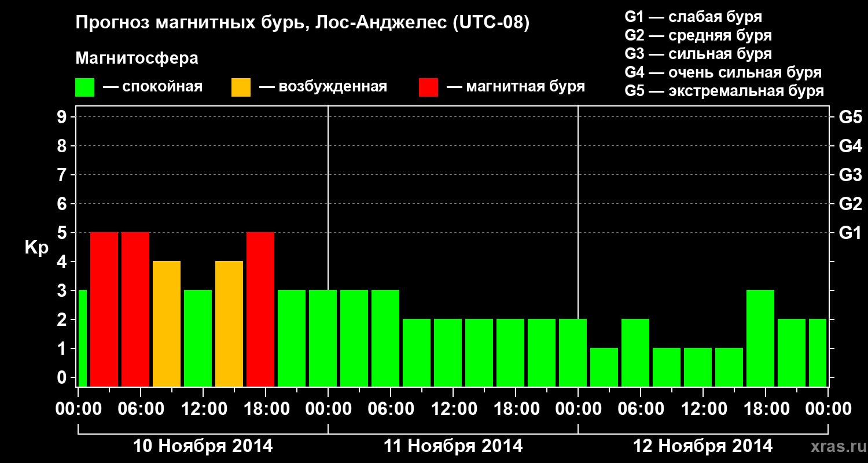The image size is (868, 463).
Task: Click the orange bar before 12:00 on 10 November
Action: (x=167, y=324)
